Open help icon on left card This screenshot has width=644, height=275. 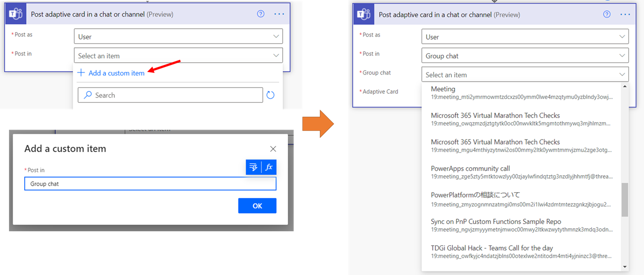[261, 14]
